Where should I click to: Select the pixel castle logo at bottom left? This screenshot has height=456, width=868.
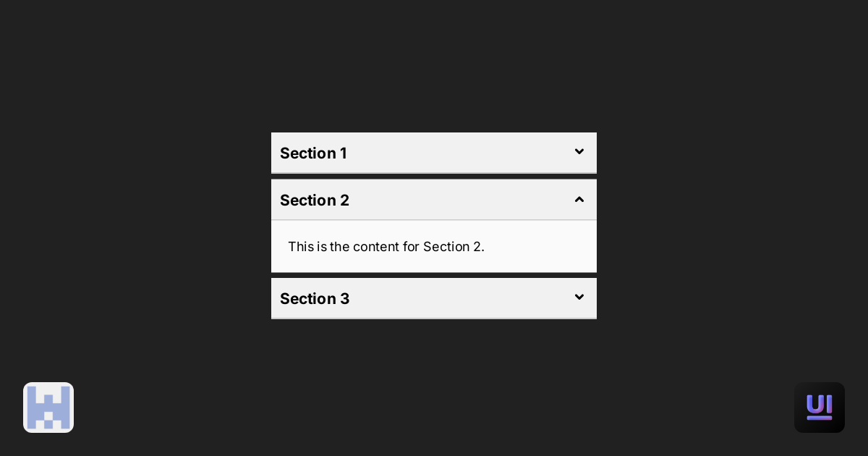click(48, 407)
